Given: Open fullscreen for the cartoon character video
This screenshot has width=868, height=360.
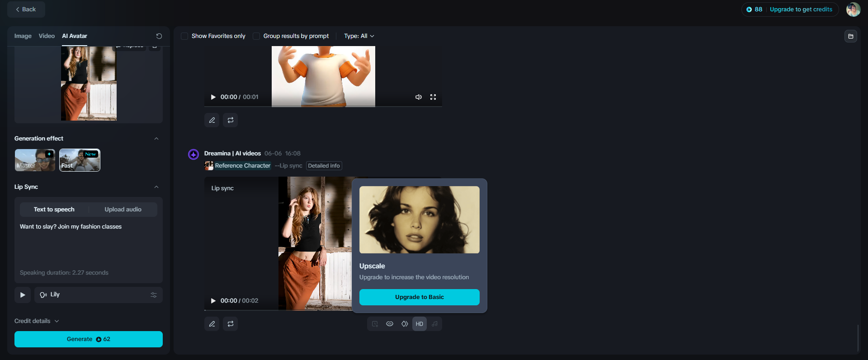Looking at the screenshot, I should (x=433, y=97).
